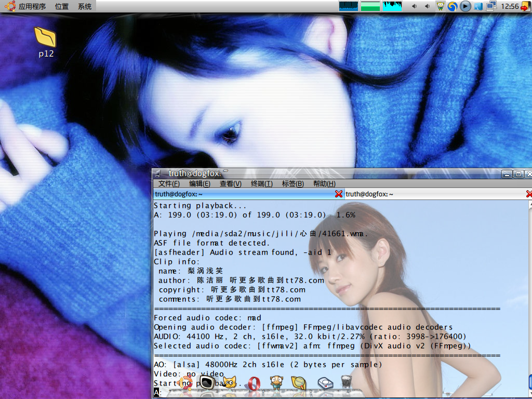The image size is (532, 399).
Task: Close the first truth@dogfox terminal tab
Action: click(339, 194)
